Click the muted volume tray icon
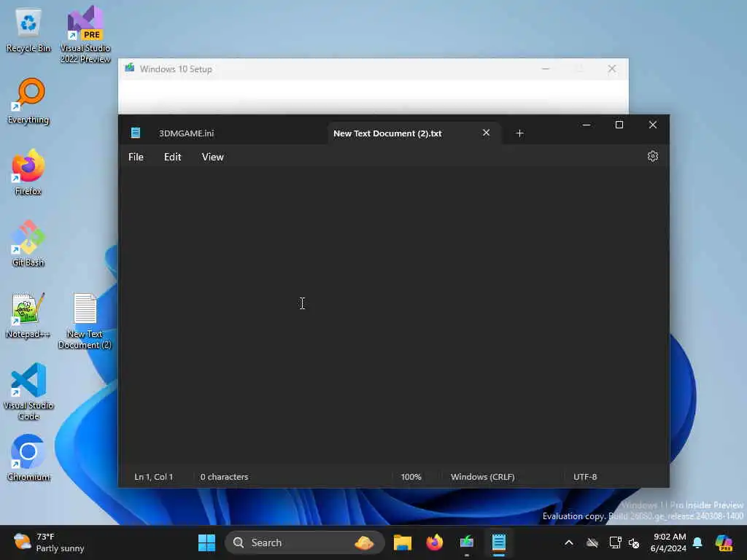747x560 pixels. tap(634, 542)
